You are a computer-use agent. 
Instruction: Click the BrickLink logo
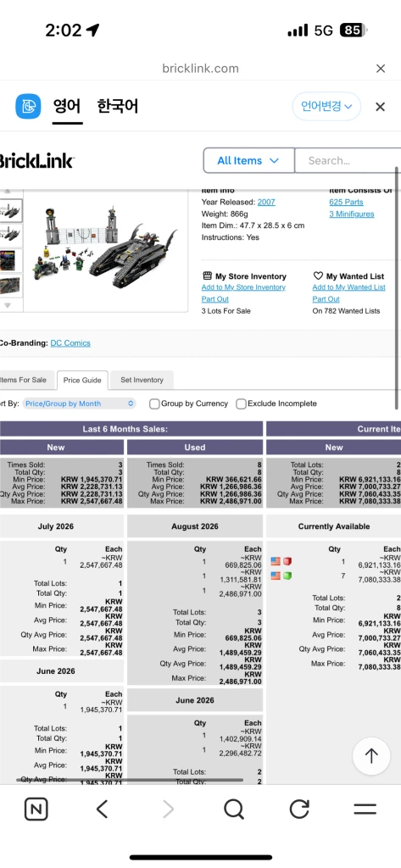(x=36, y=161)
